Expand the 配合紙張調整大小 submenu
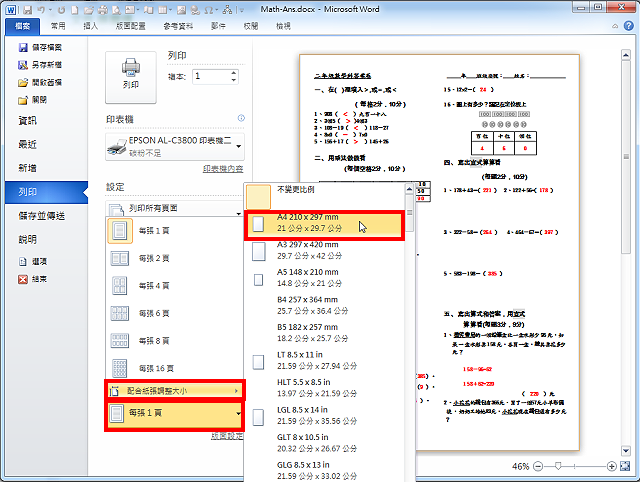This screenshot has width=640, height=482. pyautogui.click(x=174, y=391)
